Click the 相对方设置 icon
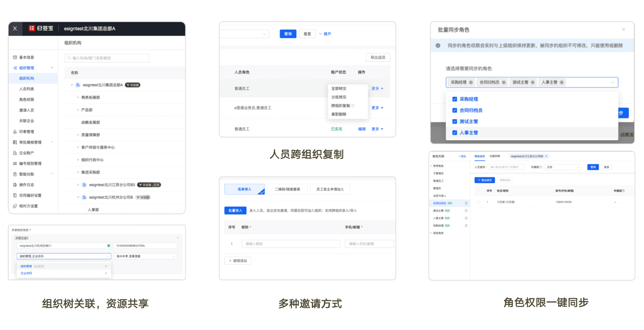The height and width of the screenshot is (330, 644). point(15,206)
